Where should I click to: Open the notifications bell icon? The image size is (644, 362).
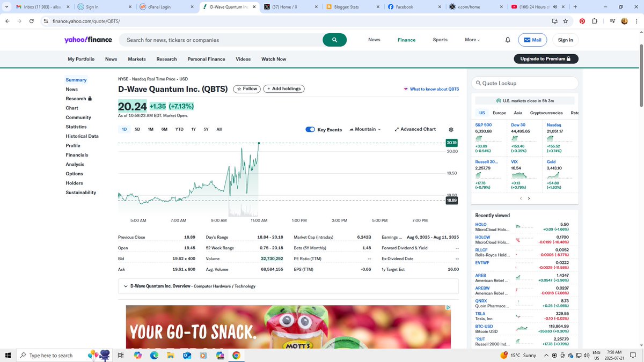[x=508, y=40]
